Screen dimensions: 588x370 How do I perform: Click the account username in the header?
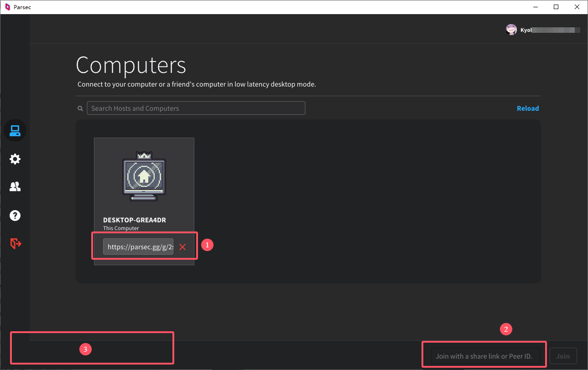[550, 30]
